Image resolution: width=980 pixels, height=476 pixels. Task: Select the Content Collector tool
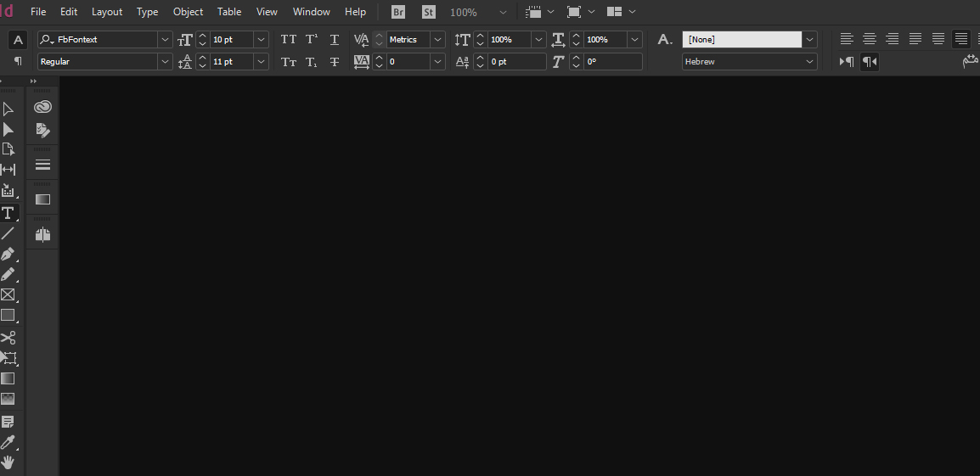coord(8,191)
